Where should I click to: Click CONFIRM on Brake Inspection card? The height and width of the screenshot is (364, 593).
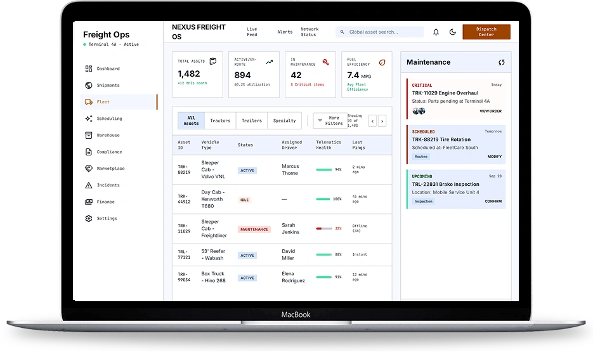point(493,202)
